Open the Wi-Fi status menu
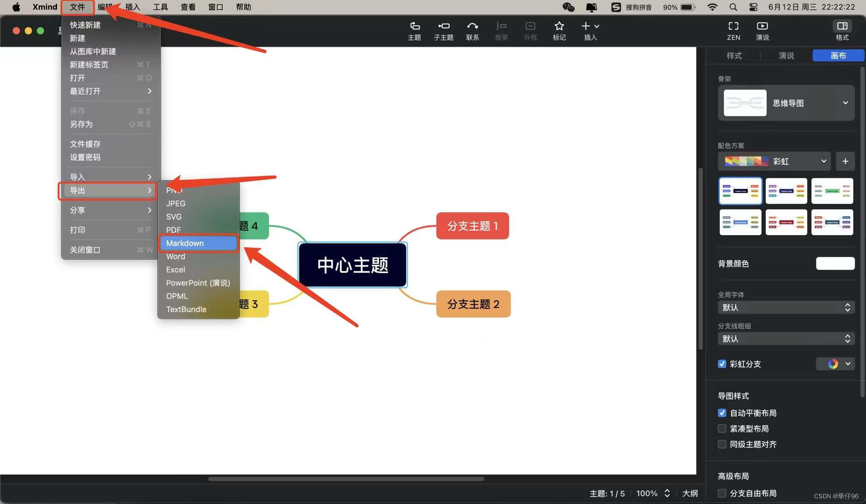Viewport: 866px width, 504px height. pos(712,7)
